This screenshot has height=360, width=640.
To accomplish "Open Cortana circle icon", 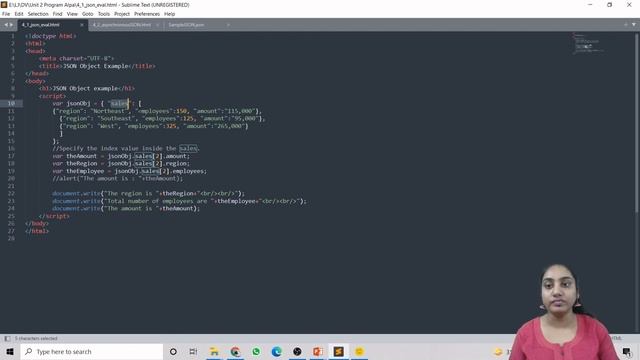I will click(x=173, y=351).
